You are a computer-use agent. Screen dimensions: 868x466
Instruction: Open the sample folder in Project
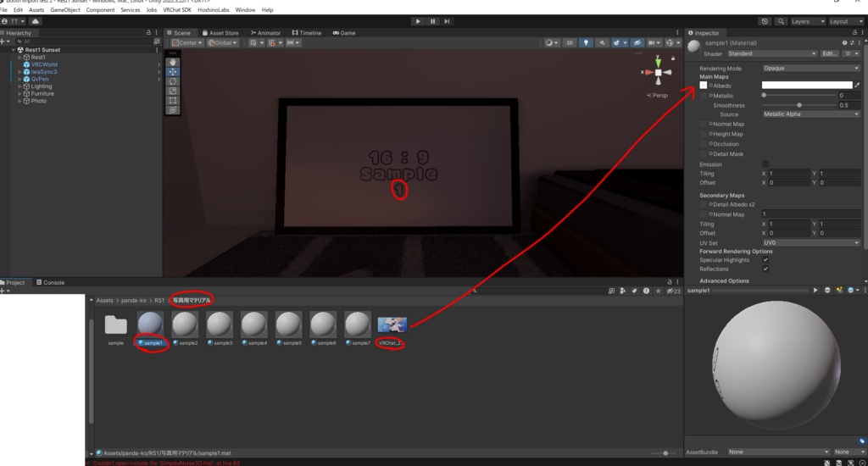[x=115, y=325]
